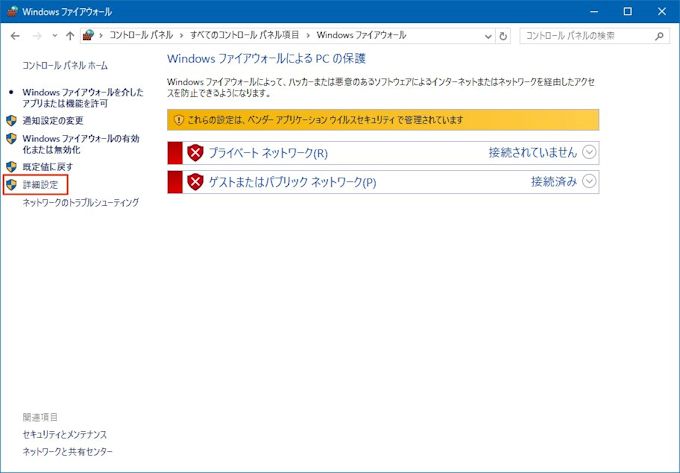Viewport: 680px width, 473px height.
Task: Click the search magnifier icon
Action: 659,36
